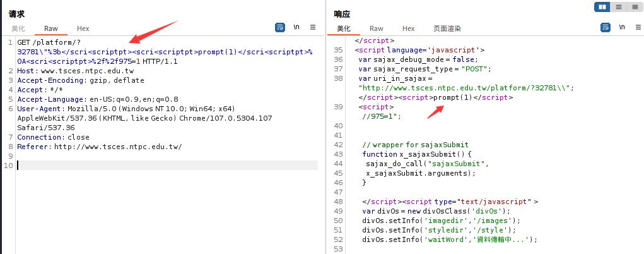The width and height of the screenshot is (644, 254).
Task: Open the 页面渲染 render tab
Action: pyautogui.click(x=447, y=28)
